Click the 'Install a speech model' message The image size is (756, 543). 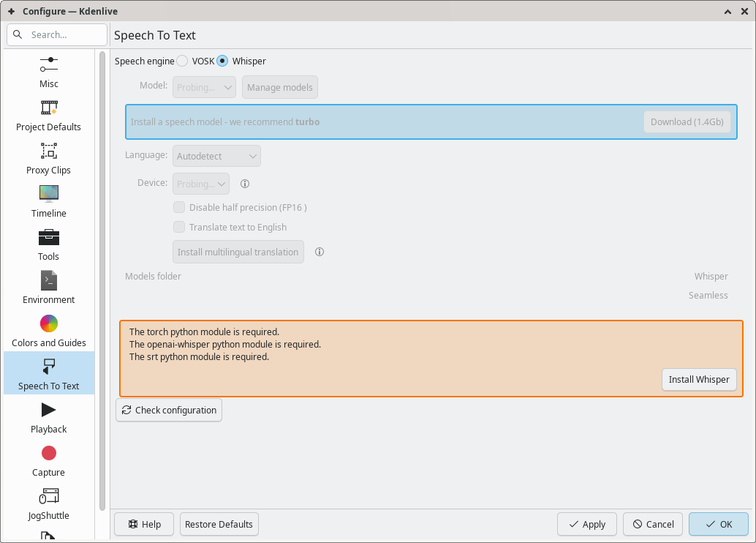point(225,122)
